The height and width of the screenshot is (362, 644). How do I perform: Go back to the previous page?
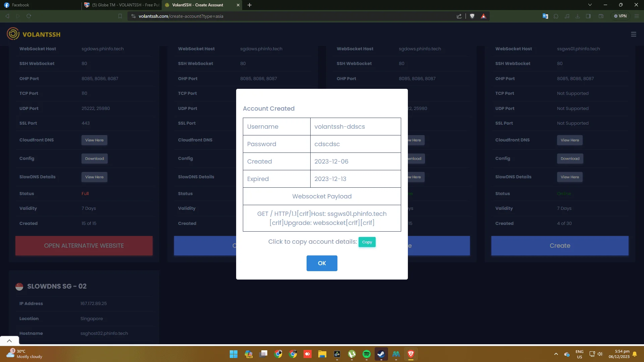(7, 16)
